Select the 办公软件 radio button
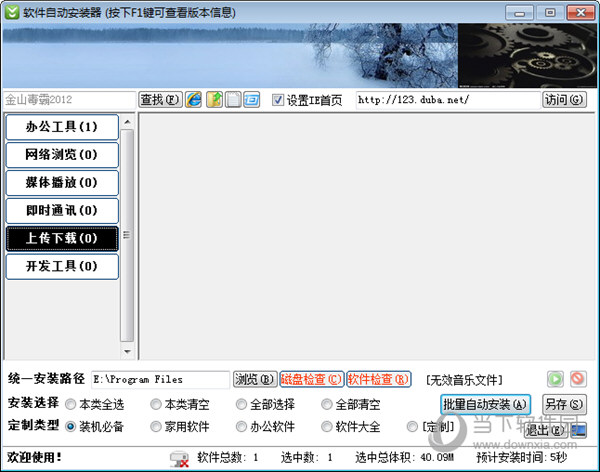The image size is (600, 472). click(x=241, y=426)
